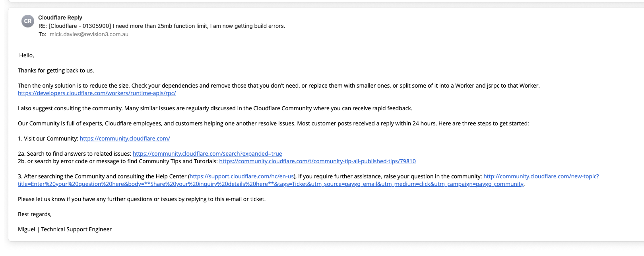Click 'Thanks for getting back to us' text
This screenshot has width=644, height=256.
(x=56, y=70)
